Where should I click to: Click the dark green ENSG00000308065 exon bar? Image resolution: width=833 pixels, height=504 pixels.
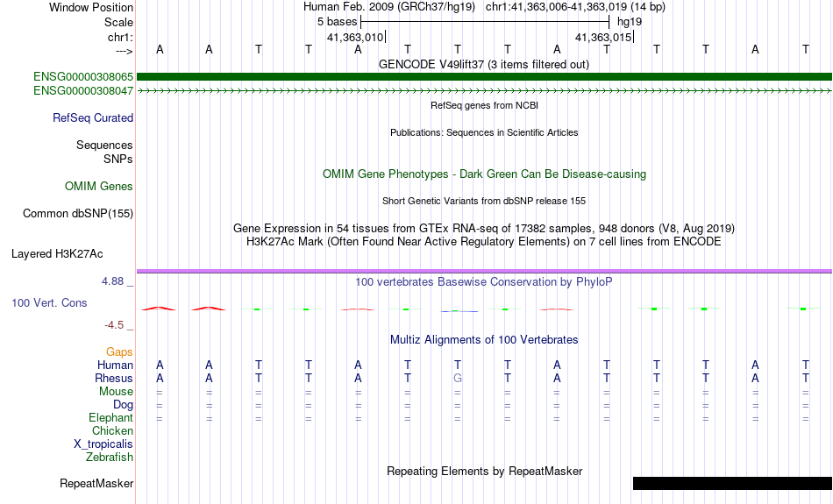(x=485, y=77)
